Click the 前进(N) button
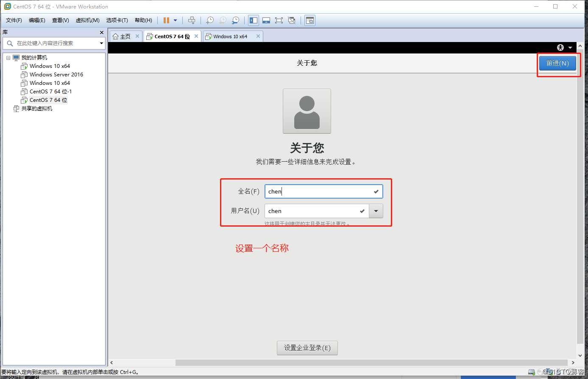 pyautogui.click(x=557, y=63)
